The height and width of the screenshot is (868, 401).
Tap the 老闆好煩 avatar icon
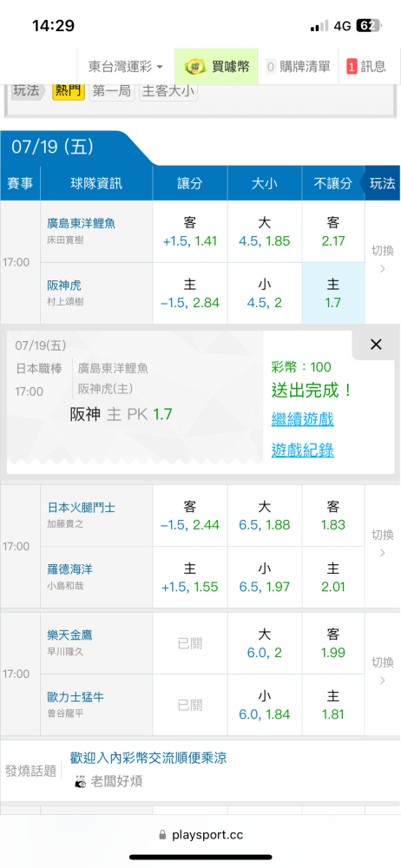click(x=81, y=782)
